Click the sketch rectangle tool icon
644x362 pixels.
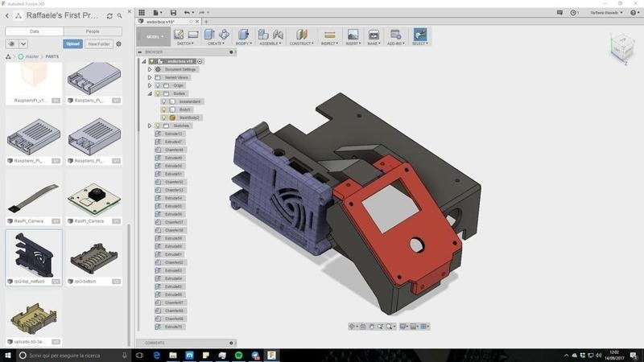click(x=193, y=35)
